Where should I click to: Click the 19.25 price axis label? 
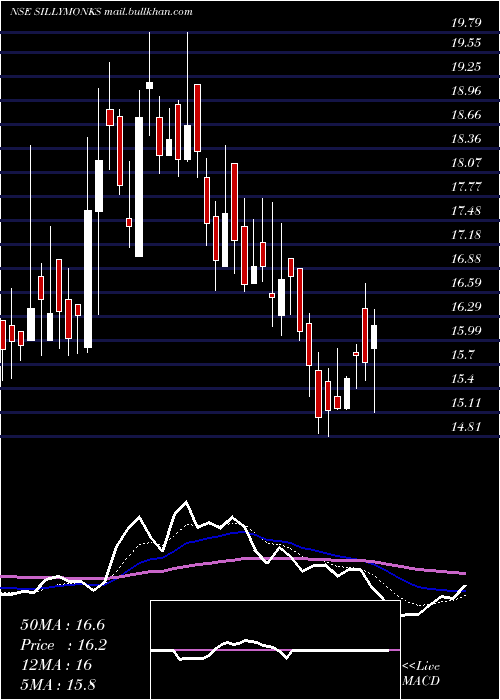tap(466, 67)
